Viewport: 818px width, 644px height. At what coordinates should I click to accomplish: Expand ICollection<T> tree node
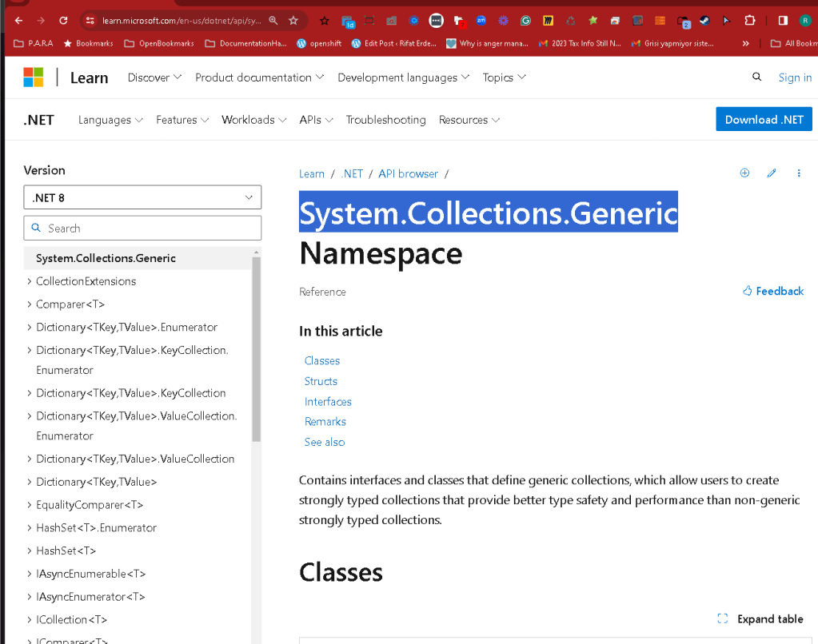29,619
